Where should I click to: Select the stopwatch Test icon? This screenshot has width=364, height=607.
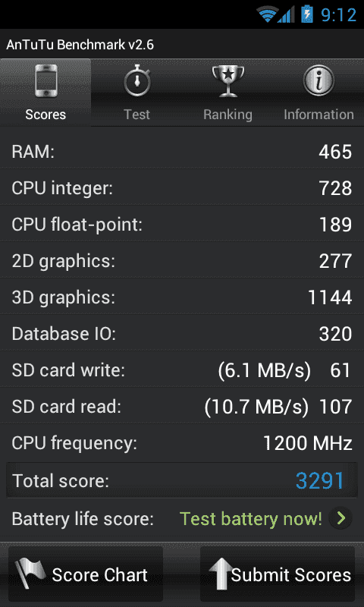point(137,80)
